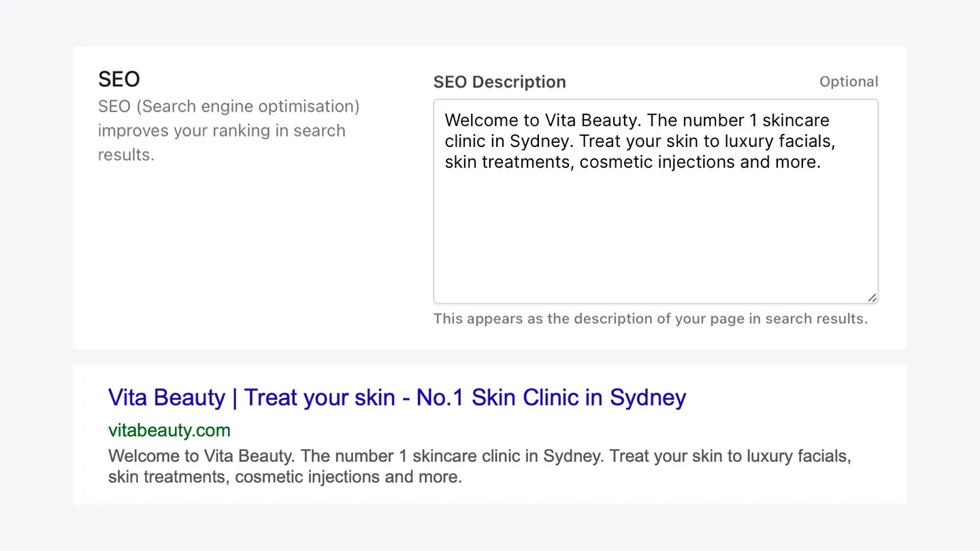The width and height of the screenshot is (980, 551).
Task: Click the "SEO" section heading
Action: coord(119,79)
